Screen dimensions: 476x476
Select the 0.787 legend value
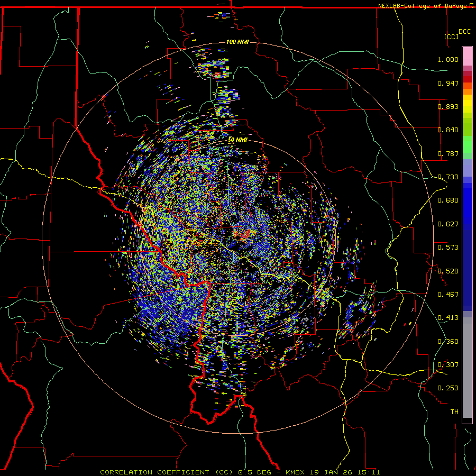click(x=448, y=153)
